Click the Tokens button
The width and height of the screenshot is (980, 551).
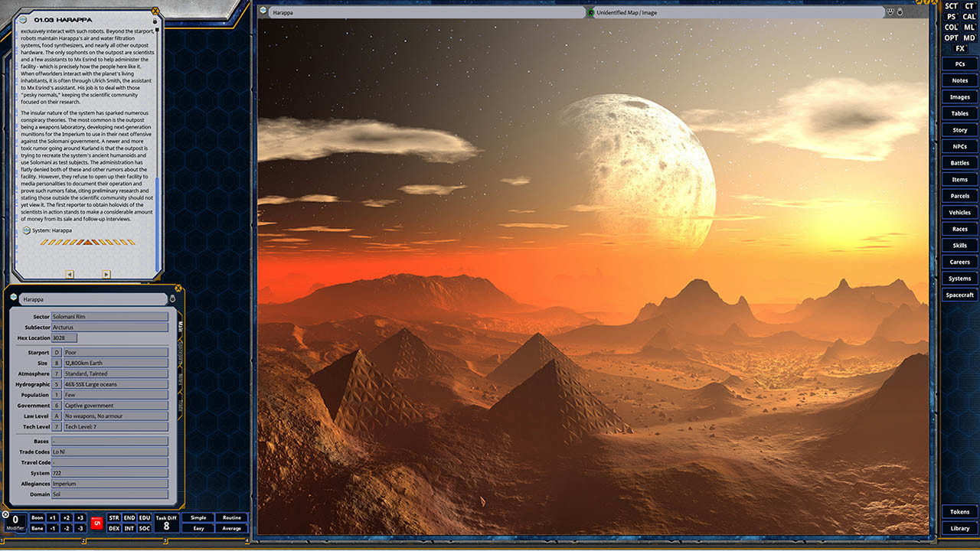959,512
